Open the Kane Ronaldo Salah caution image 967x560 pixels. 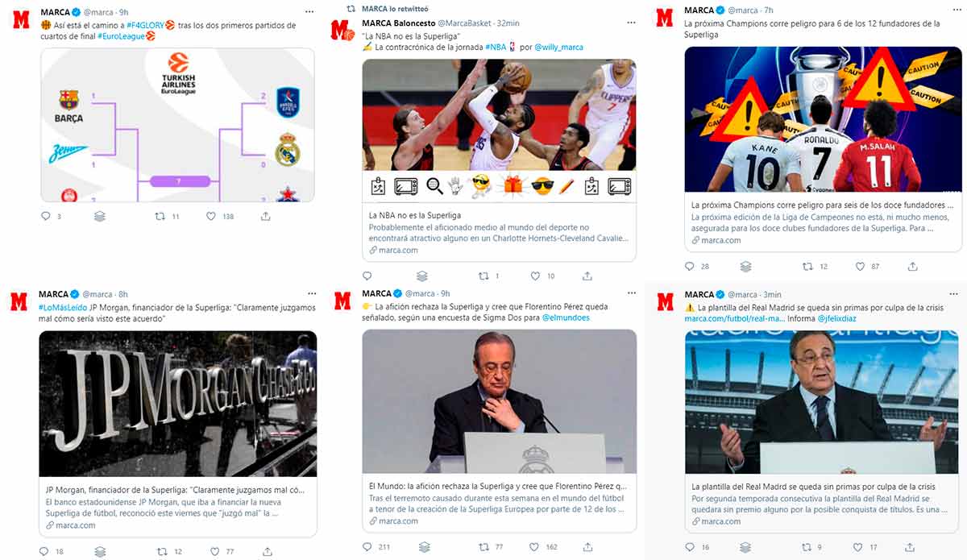click(823, 119)
